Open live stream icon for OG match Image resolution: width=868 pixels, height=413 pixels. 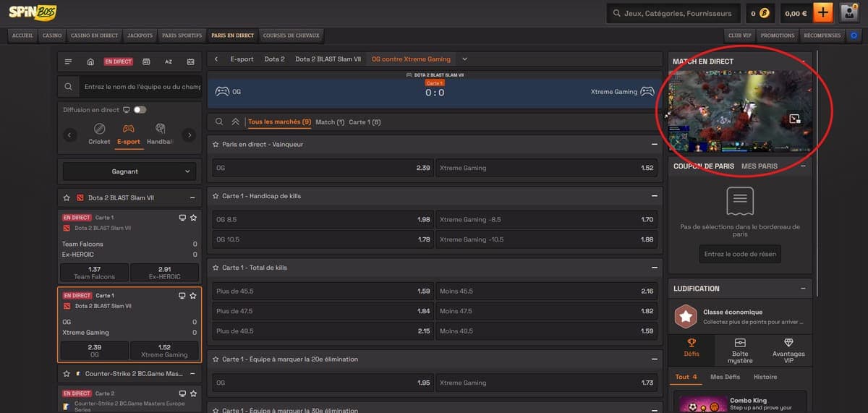point(182,295)
